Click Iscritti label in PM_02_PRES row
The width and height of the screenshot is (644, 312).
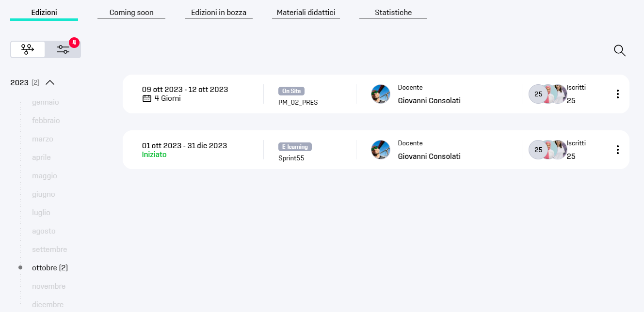(x=576, y=88)
